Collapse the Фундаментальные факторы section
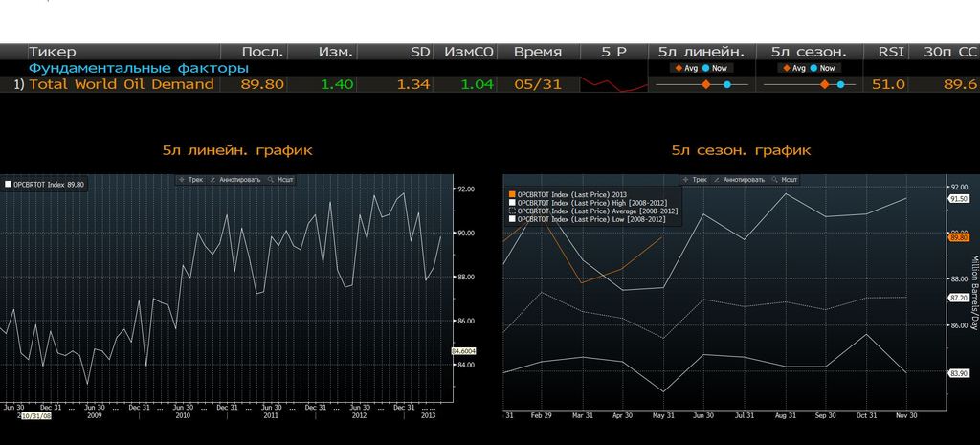The image size is (980, 445). click(139, 68)
